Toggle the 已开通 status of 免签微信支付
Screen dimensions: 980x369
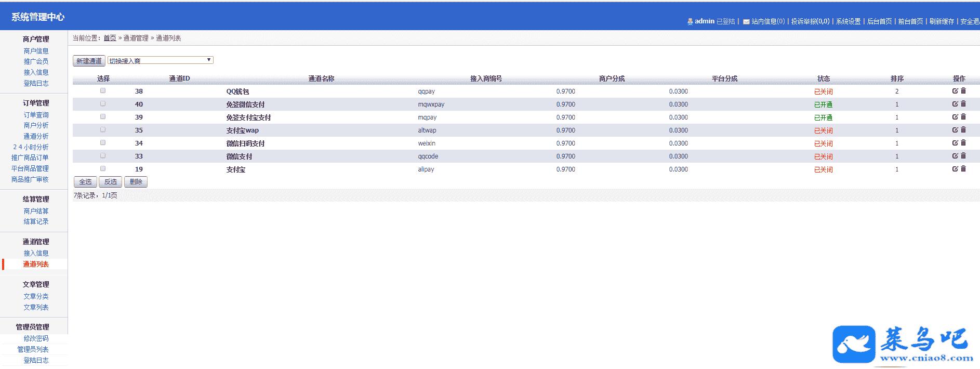(823, 104)
